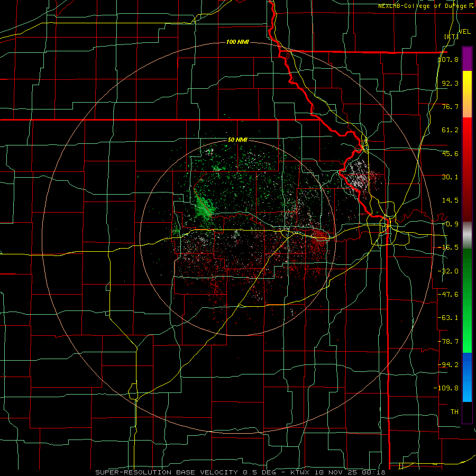This screenshot has height=476, width=476.
Task: Click the 61.2 scale value
Action: (450, 130)
